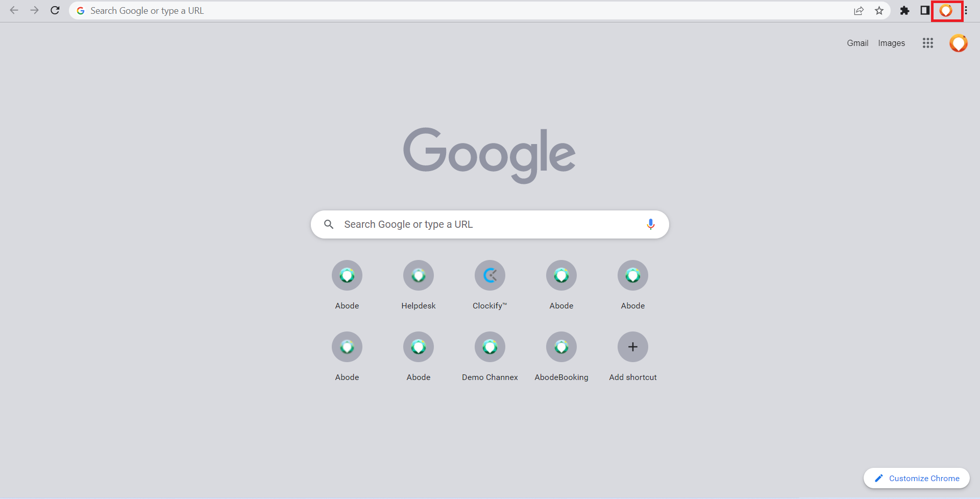The width and height of the screenshot is (980, 499).
Task: Open the Images link
Action: [891, 43]
